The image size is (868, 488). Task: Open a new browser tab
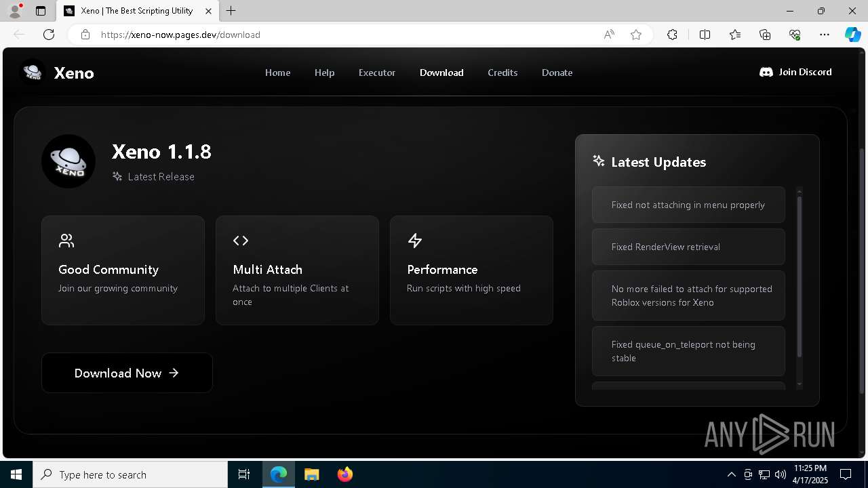pos(231,11)
